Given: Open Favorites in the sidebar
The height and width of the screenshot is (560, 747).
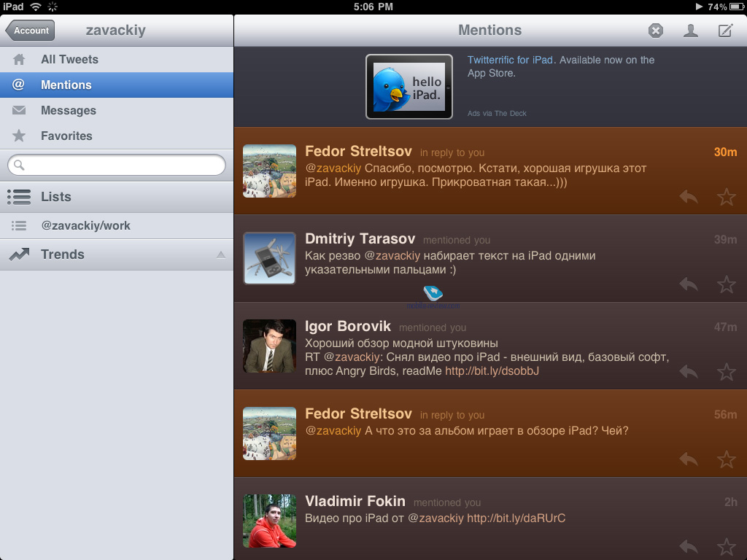Looking at the screenshot, I should (x=117, y=136).
